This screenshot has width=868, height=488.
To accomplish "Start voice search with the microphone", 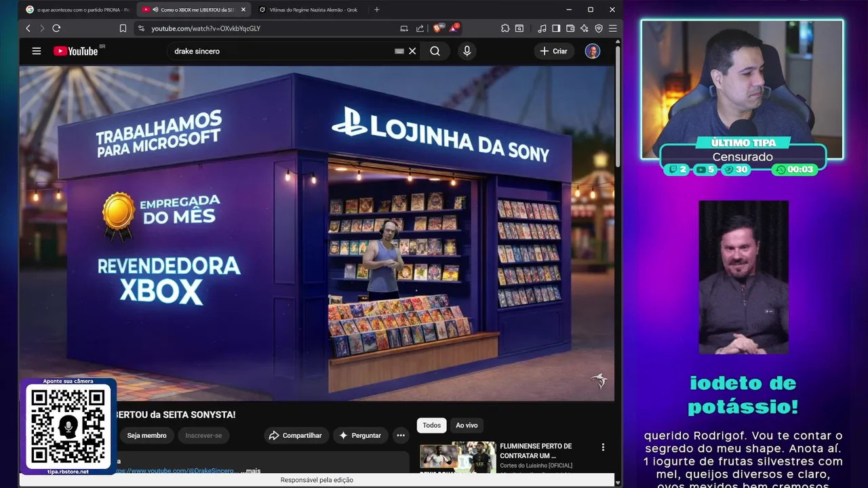I will [x=467, y=51].
